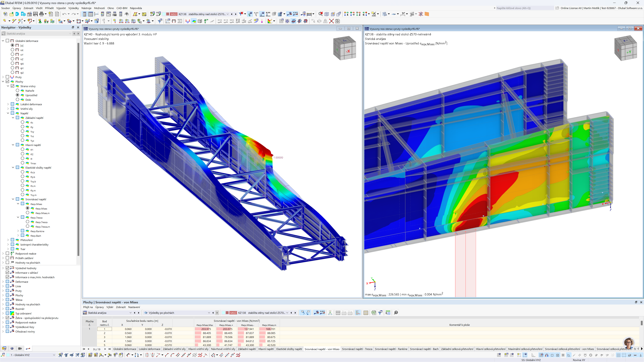Click the result filter funnel icon

click(x=380, y=313)
